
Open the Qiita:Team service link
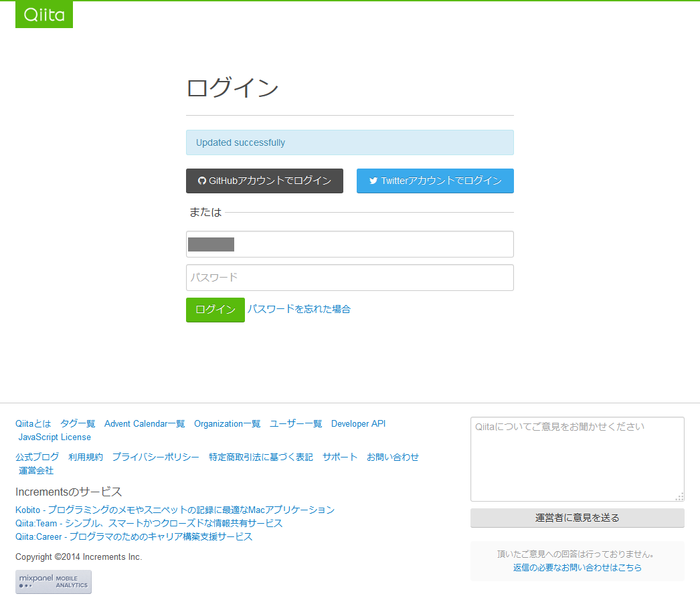tap(149, 523)
